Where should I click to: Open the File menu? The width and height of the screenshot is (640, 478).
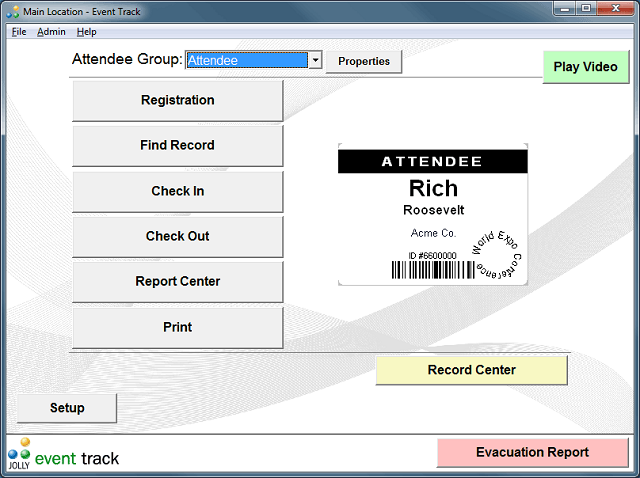[19, 31]
